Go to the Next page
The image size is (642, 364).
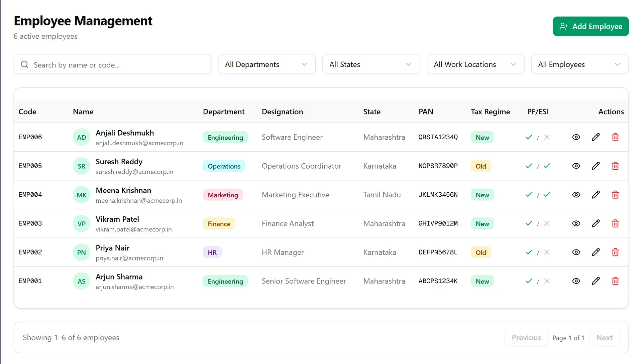[x=604, y=338]
